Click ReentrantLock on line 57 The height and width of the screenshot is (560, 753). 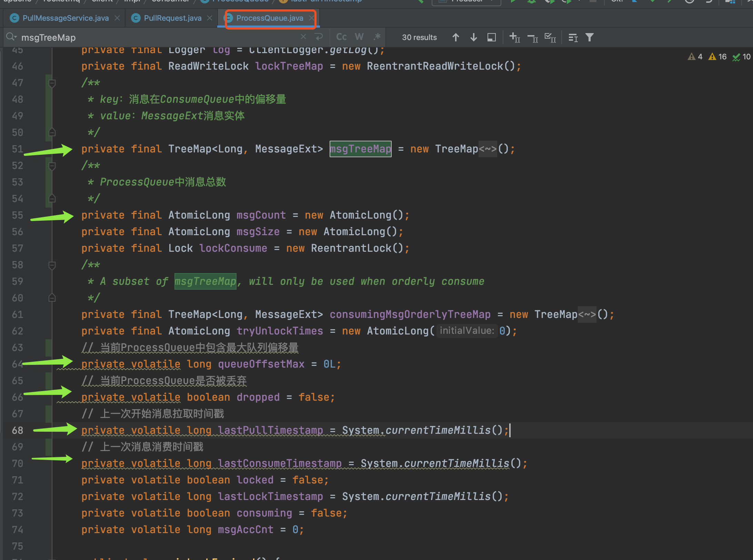tap(351, 248)
